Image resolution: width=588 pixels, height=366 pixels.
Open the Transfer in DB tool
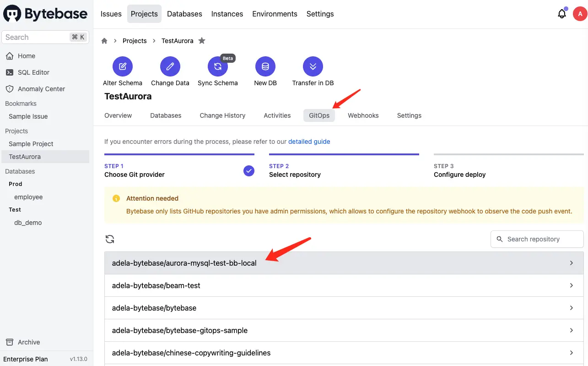[313, 66]
